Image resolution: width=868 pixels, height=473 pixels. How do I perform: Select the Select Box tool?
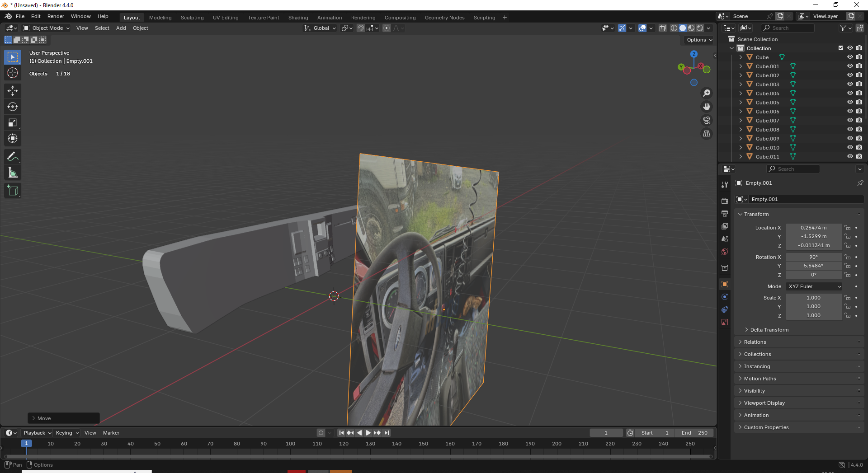coord(13,57)
